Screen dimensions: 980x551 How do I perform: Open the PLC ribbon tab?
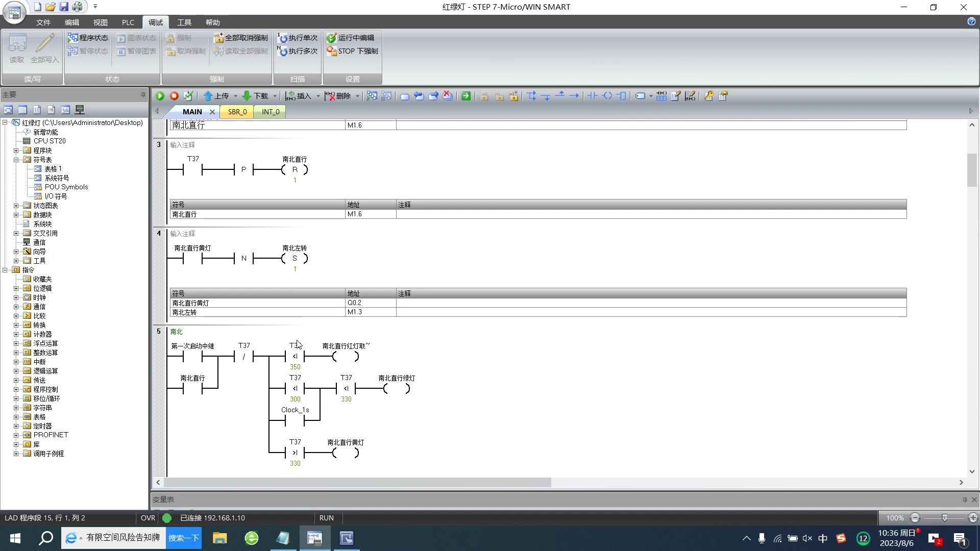[x=128, y=22]
